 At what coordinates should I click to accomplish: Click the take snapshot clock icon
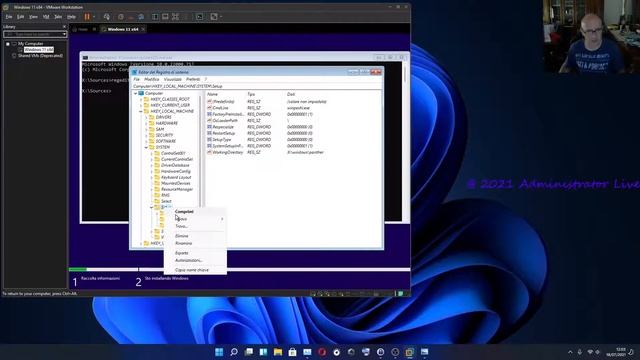click(x=121, y=17)
